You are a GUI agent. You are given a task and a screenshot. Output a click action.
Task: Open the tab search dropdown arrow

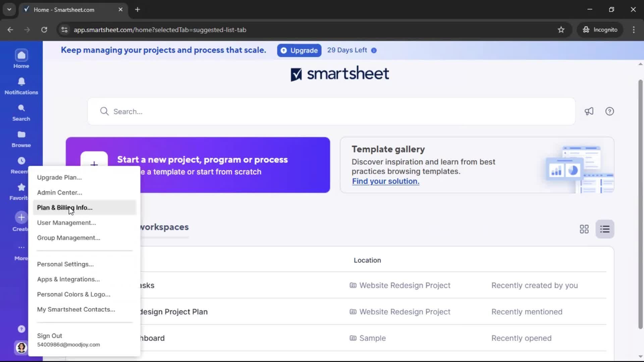coord(9,9)
